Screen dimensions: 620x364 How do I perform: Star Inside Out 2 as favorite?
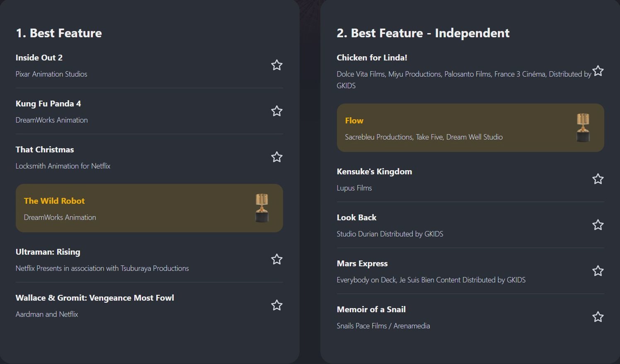point(276,65)
